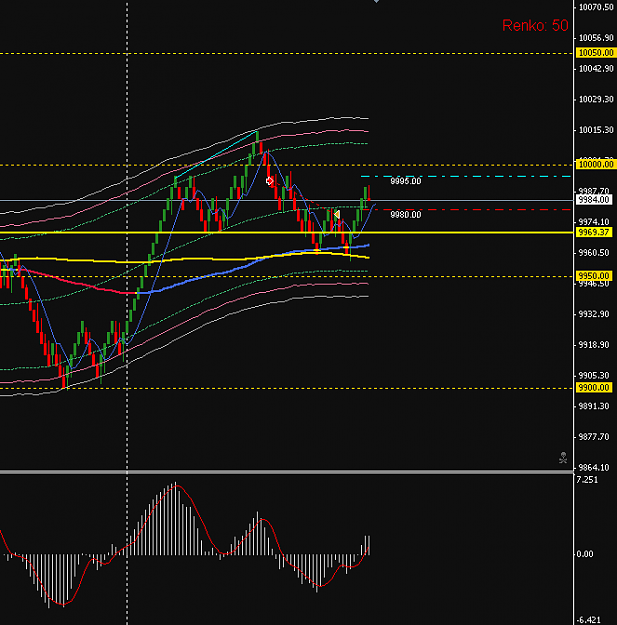Click the -6.421 indicator scale value
The height and width of the screenshot is (625, 617).
tap(587, 620)
